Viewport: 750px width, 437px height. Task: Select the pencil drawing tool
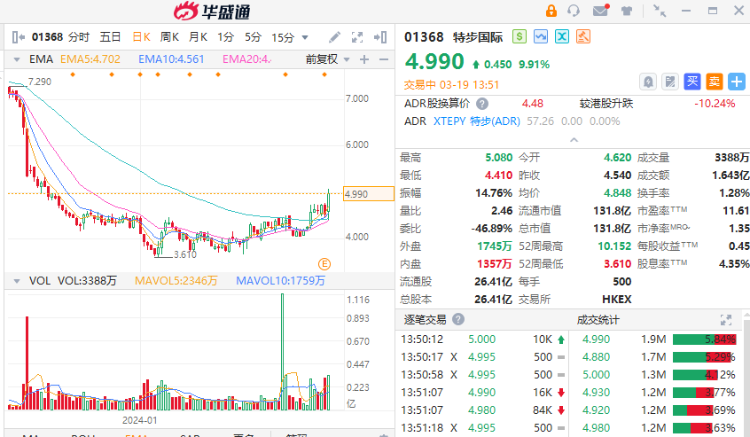pos(335,37)
